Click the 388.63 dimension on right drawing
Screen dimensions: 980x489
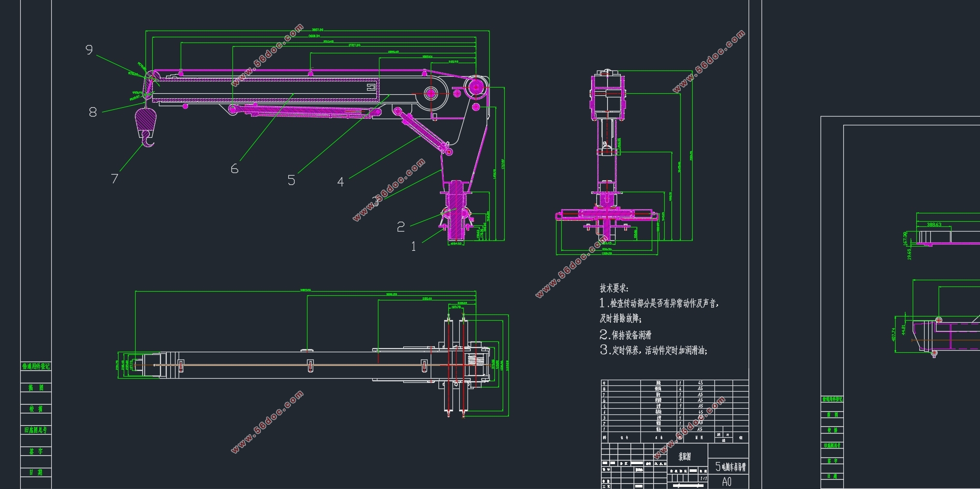934,225
